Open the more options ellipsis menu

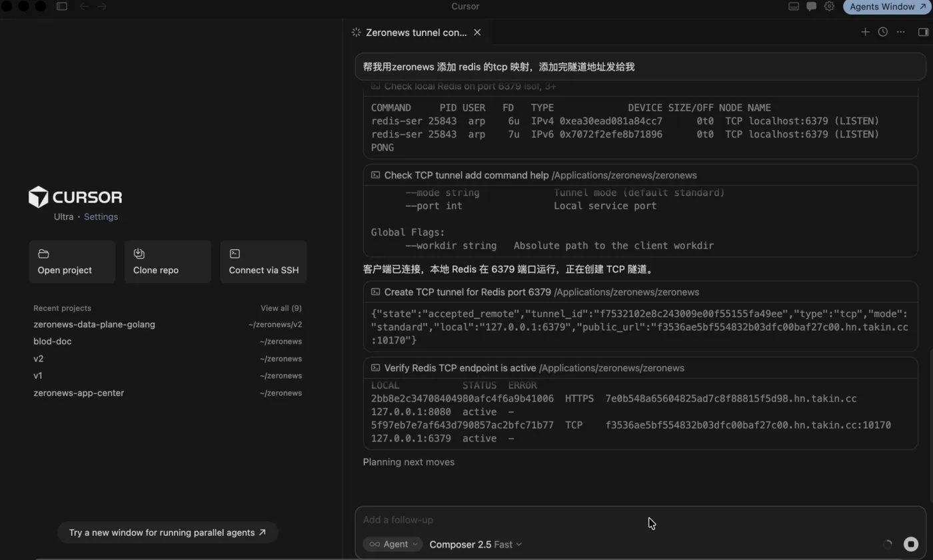(x=901, y=32)
